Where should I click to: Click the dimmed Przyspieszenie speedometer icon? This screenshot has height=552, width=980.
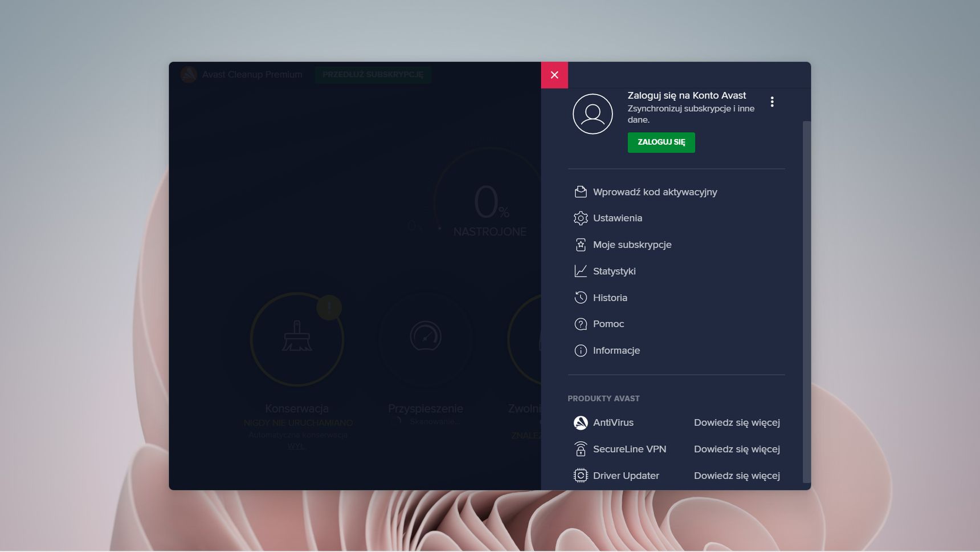[x=426, y=336]
